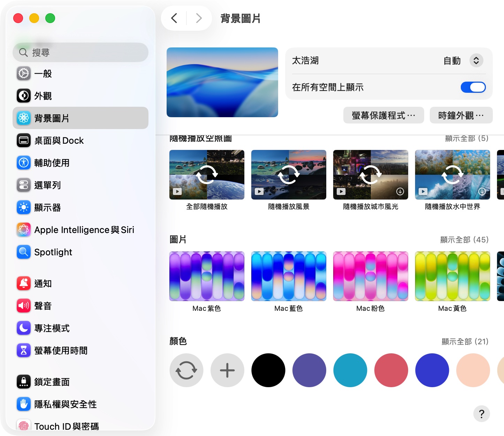This screenshot has height=436, width=504.
Task: Click the 太浩湖 wallpaper preview image
Action: pos(222,82)
